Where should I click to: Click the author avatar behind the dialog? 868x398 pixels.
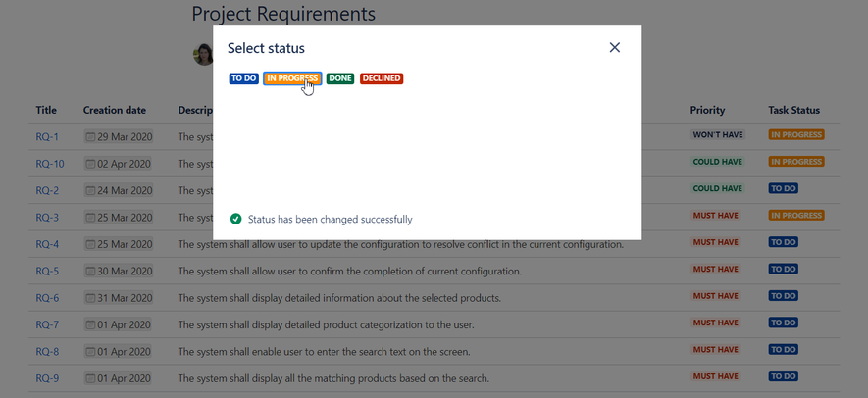click(203, 54)
